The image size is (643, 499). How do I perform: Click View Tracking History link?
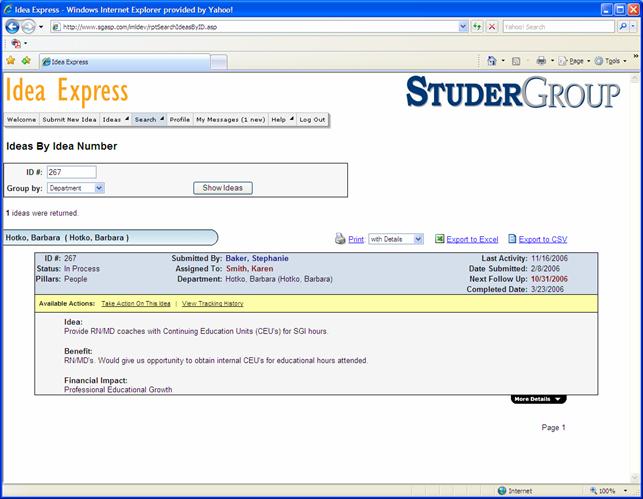coord(212,303)
